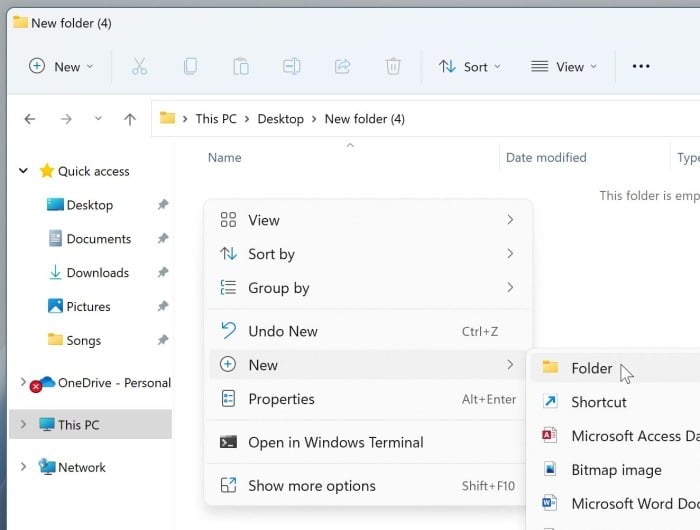
Task: Open Pictures in Quick access
Action: click(79, 306)
